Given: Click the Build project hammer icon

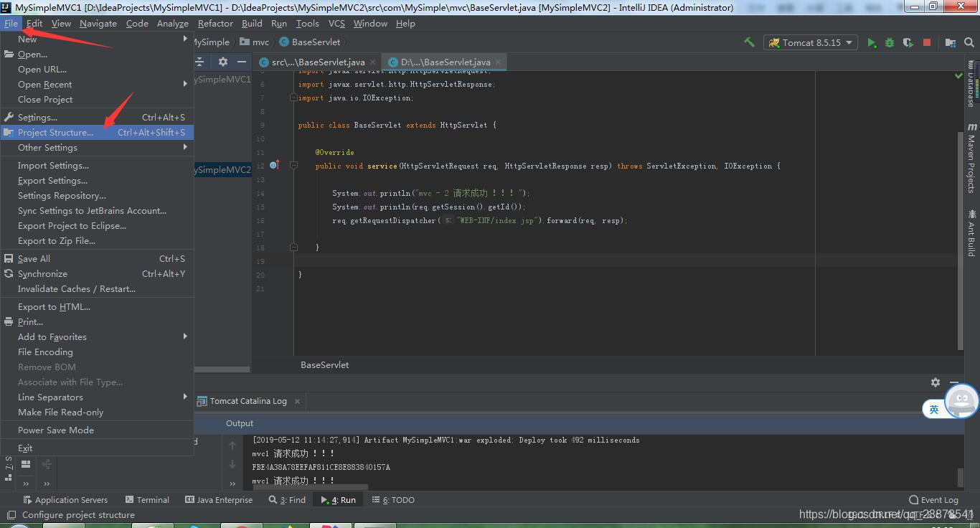Looking at the screenshot, I should point(749,42).
